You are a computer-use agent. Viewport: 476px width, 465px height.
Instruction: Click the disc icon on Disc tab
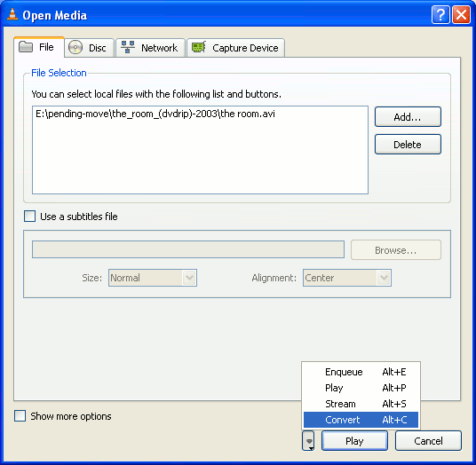click(x=75, y=48)
